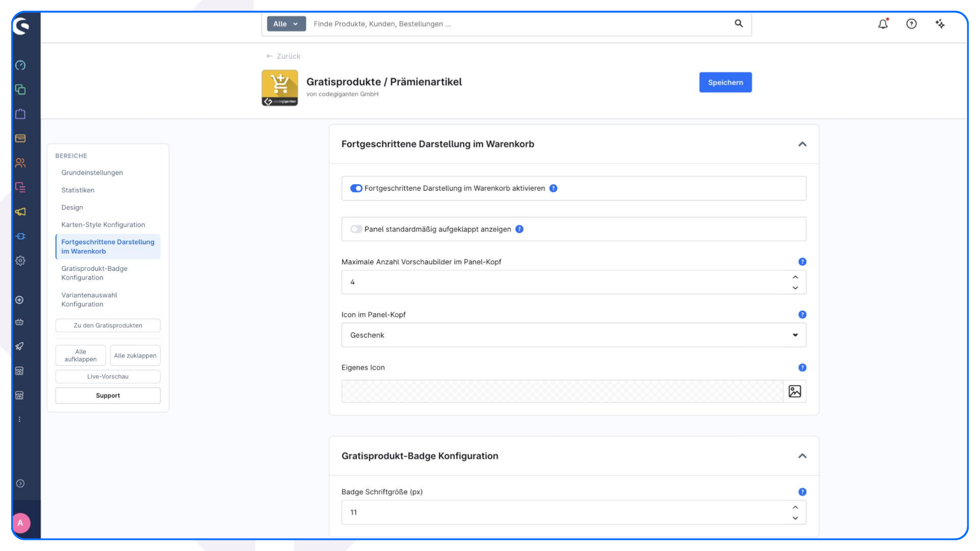The height and width of the screenshot is (551, 980).
Task: Focus the global search input field
Action: pos(521,23)
